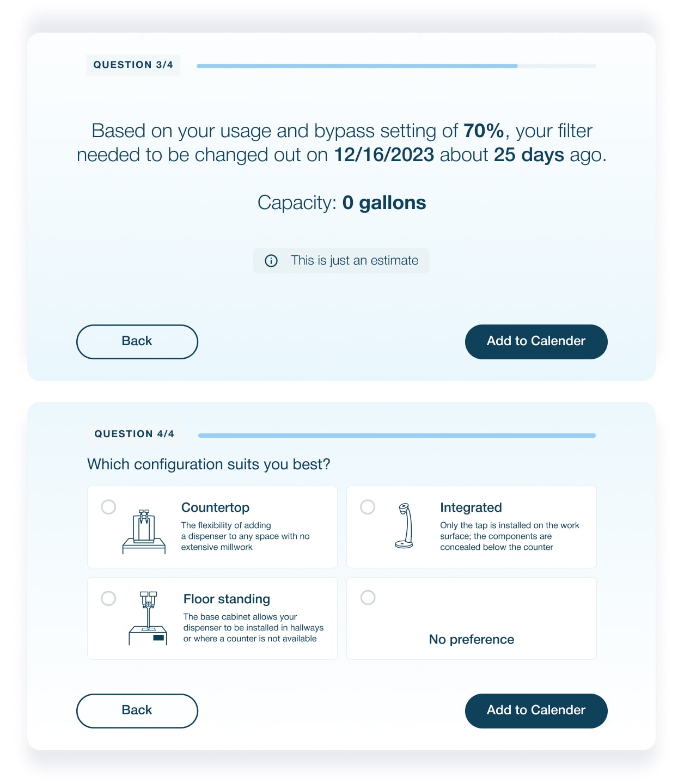This screenshot has height=784, width=684.
Task: Click Add to Calender in Question 4 card
Action: [x=536, y=710]
